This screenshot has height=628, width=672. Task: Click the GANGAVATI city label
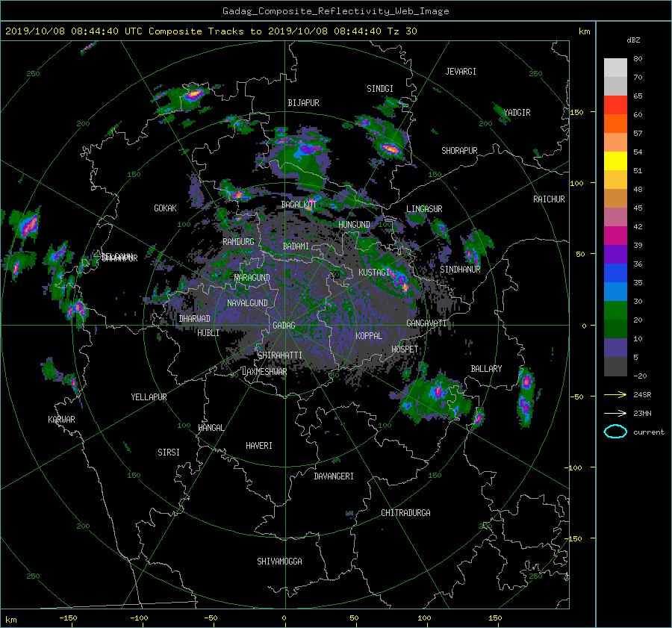click(426, 323)
